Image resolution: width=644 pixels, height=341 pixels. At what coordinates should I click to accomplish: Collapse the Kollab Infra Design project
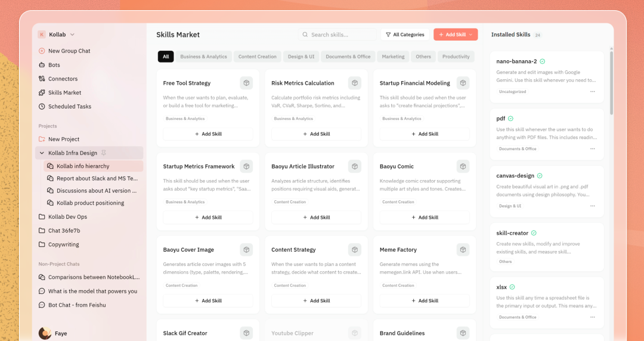[x=42, y=153]
